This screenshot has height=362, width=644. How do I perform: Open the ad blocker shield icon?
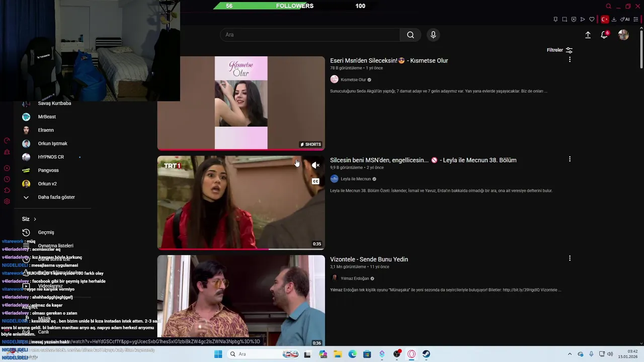tap(574, 20)
